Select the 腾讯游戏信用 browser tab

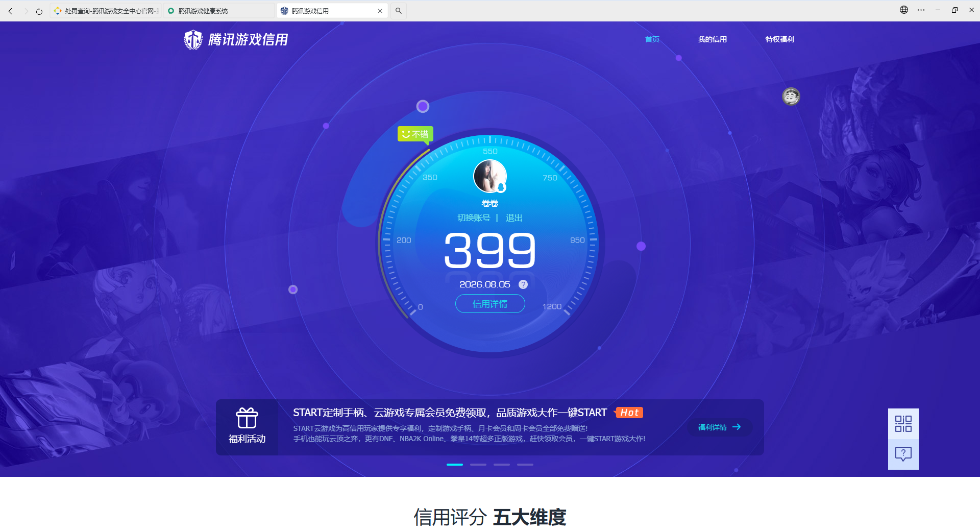coord(332,11)
